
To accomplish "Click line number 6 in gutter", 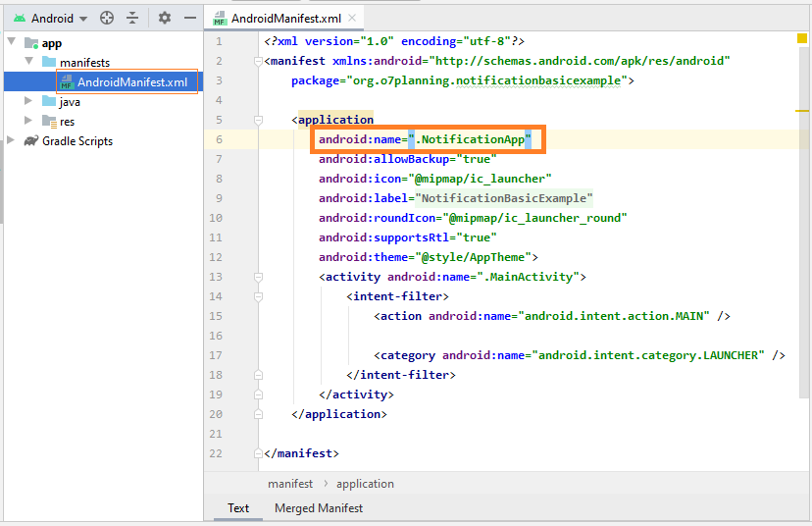I will point(219,139).
